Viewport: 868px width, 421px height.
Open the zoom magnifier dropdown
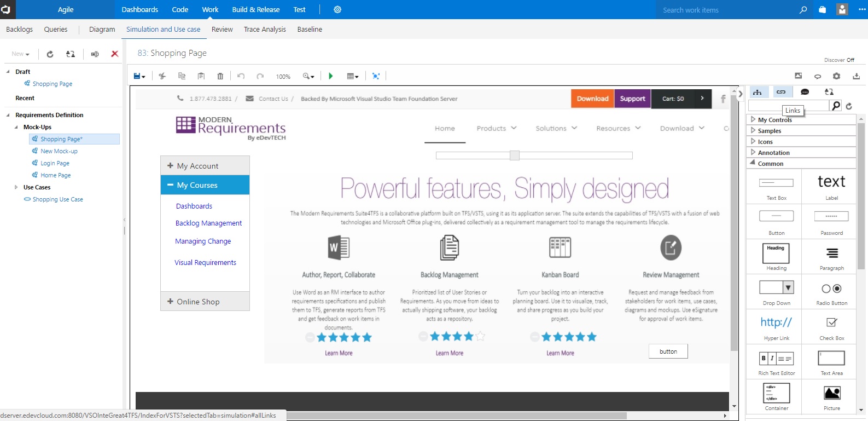point(308,76)
